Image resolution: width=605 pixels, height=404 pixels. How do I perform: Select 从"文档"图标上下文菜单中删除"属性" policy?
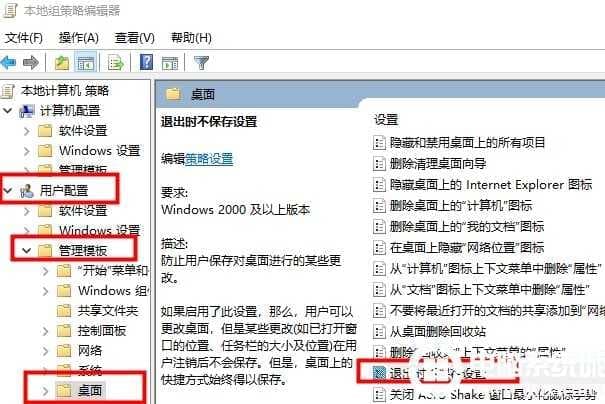click(x=490, y=289)
